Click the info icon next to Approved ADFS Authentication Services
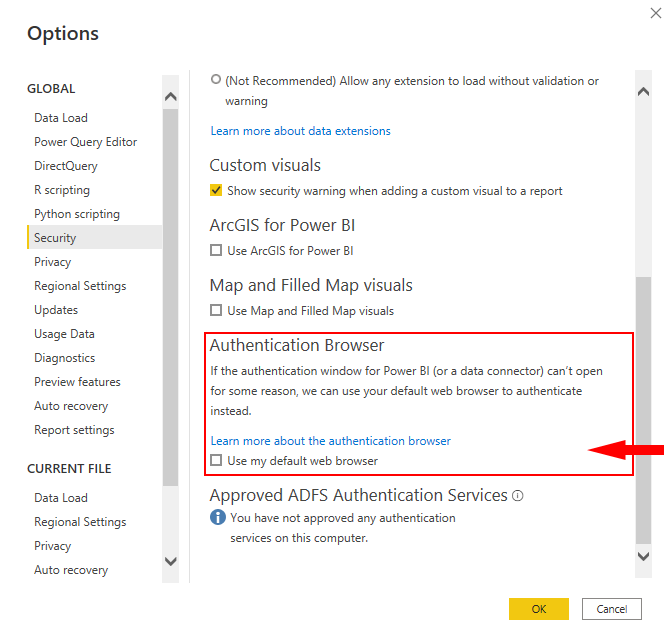Image resolution: width=672 pixels, height=639 pixels. click(518, 496)
